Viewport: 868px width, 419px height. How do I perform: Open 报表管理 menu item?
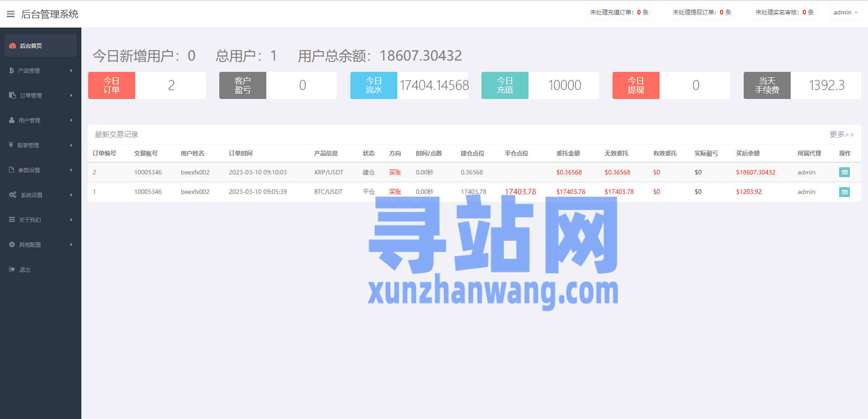41,145
